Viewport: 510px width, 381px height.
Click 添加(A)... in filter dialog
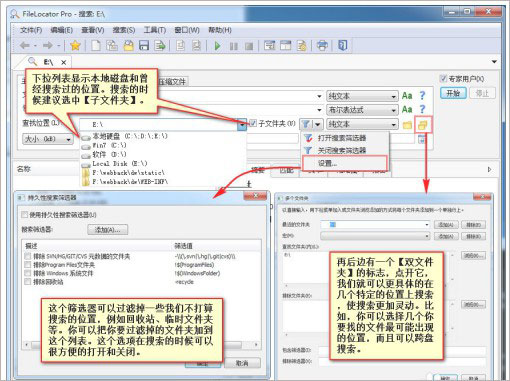point(107,230)
